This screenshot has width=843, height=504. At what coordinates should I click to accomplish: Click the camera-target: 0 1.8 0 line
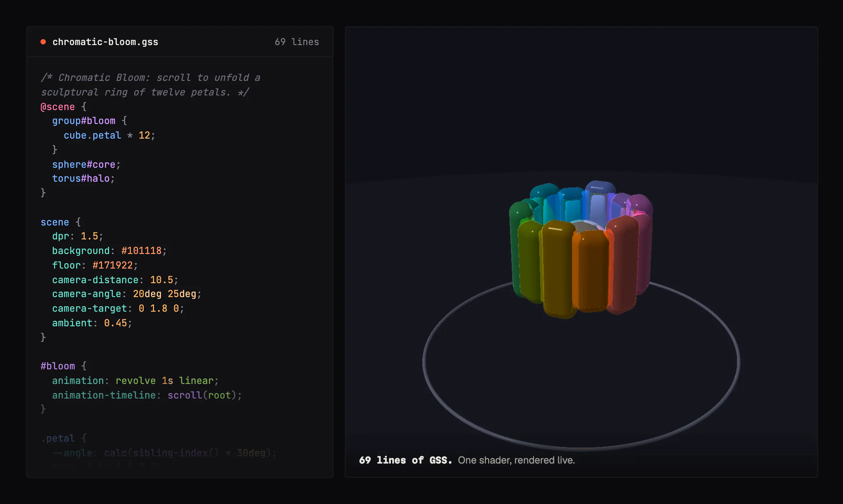118,308
